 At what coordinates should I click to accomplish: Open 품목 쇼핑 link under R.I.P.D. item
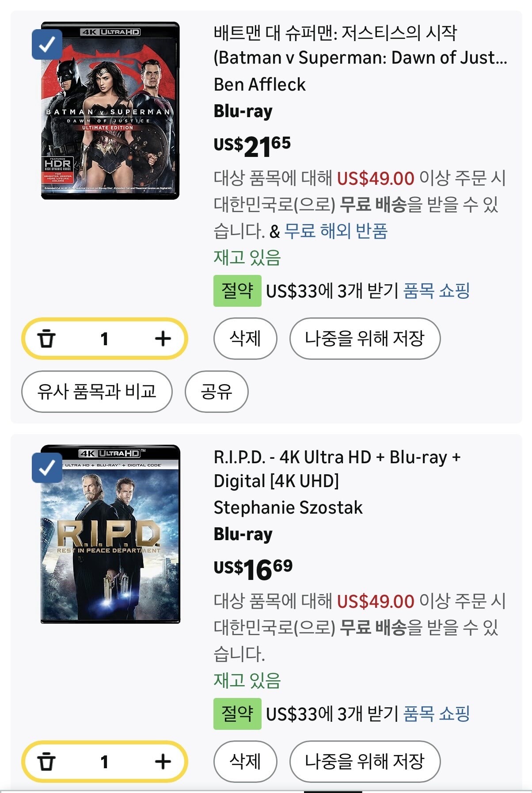[x=437, y=713]
